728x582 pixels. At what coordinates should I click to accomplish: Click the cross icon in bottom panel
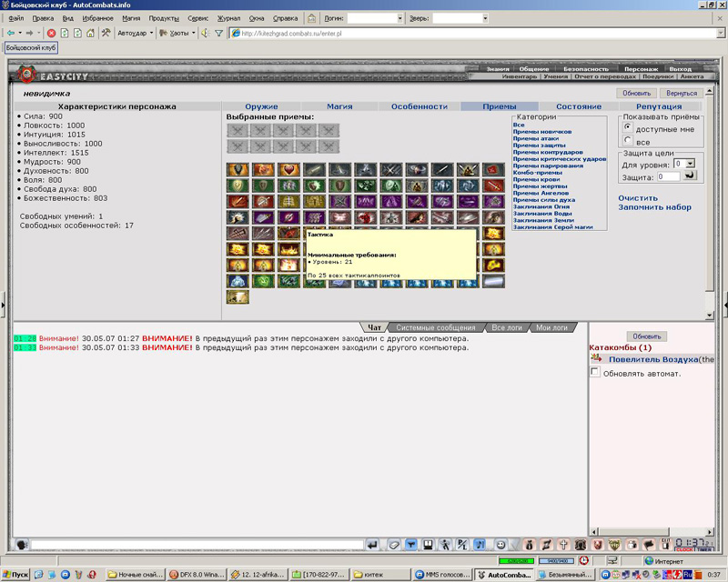coord(563,545)
